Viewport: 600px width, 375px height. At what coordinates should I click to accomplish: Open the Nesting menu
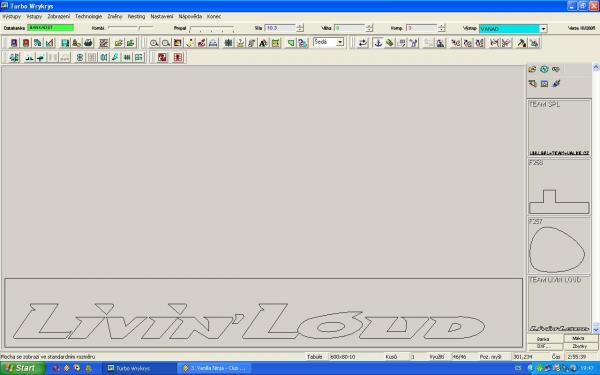click(x=136, y=16)
